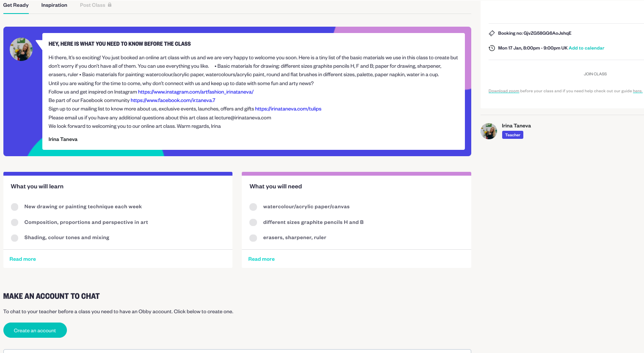Click the booking number ticket icon
The height and width of the screenshot is (353, 644).
[492, 33]
